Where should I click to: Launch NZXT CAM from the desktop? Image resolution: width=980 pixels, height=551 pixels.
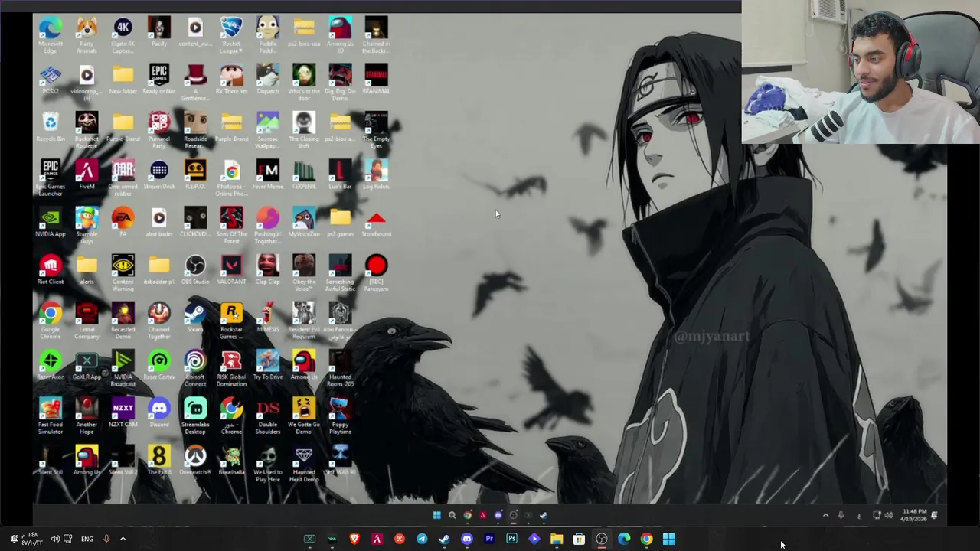(122, 412)
